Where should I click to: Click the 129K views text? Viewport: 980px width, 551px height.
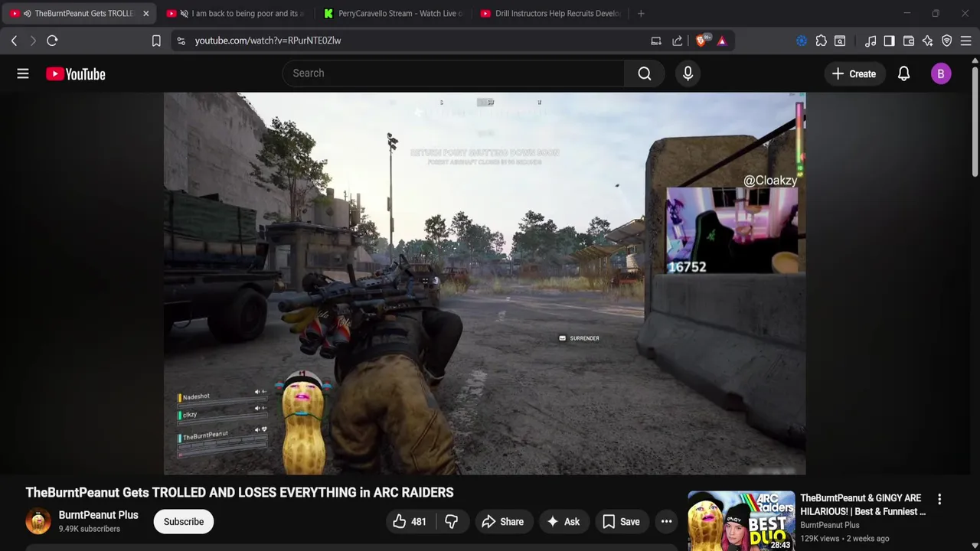(819, 539)
